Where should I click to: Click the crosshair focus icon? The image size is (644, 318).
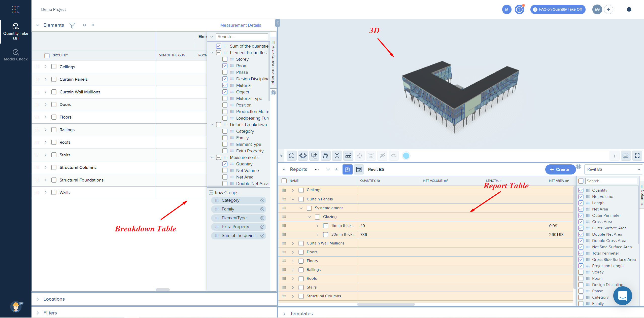[360, 156]
